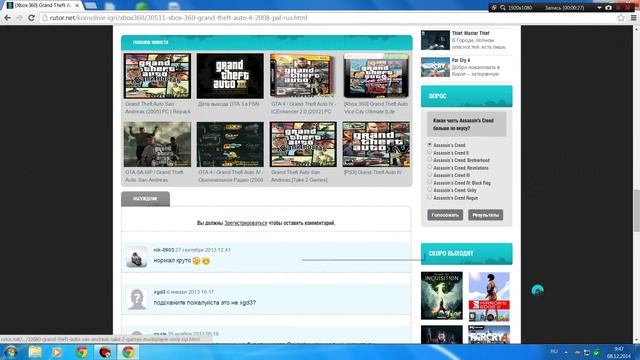Select the Assassin's Creed first poll option

[x=429, y=144]
